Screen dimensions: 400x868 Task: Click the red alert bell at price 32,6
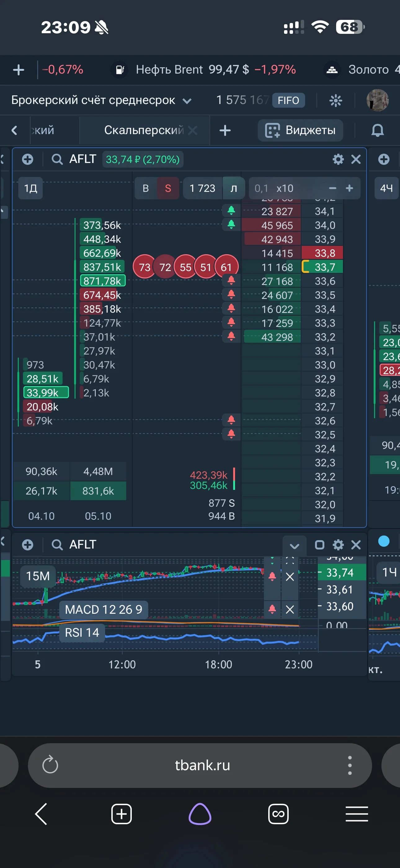point(231,420)
